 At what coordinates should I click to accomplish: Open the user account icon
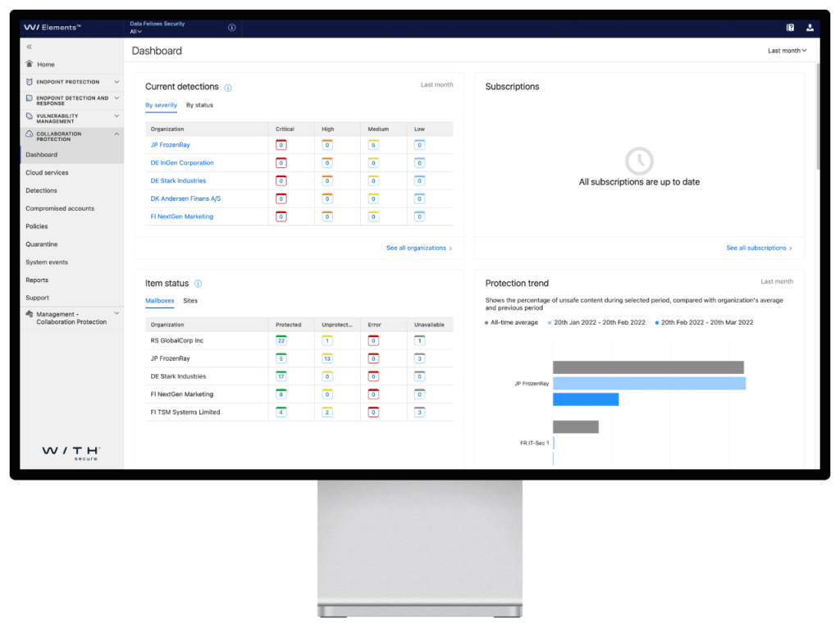point(810,28)
